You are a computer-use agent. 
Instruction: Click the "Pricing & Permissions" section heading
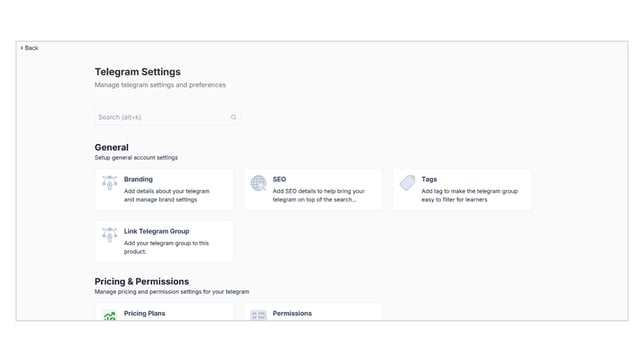(142, 281)
